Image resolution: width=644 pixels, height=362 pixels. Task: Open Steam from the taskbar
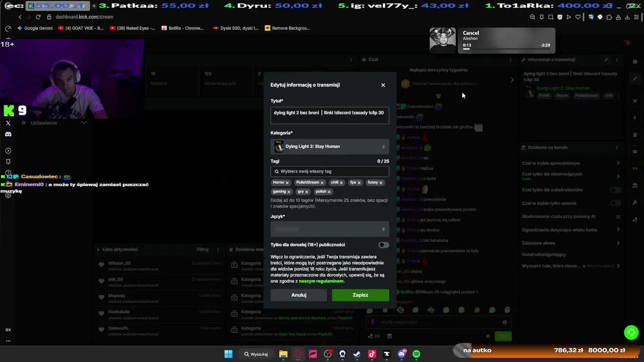(357, 354)
